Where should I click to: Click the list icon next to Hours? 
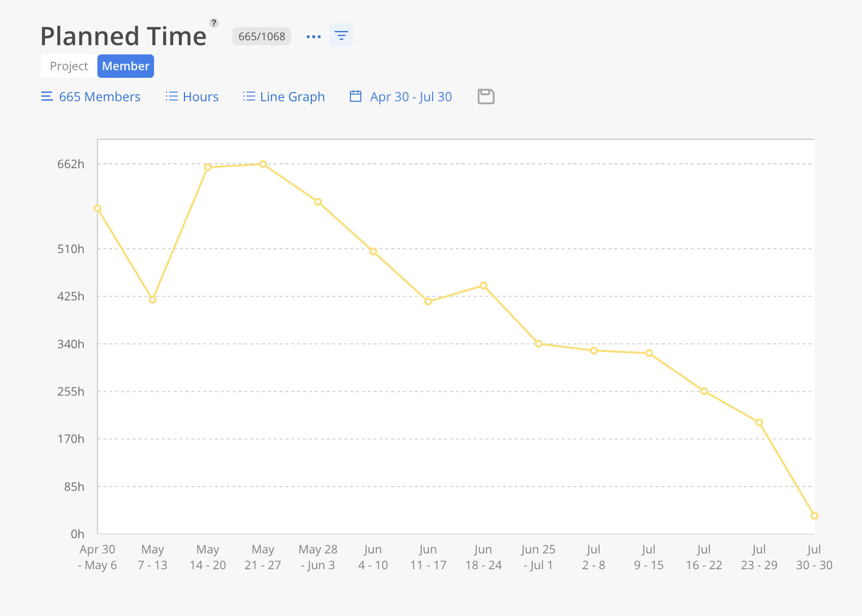pyautogui.click(x=171, y=96)
